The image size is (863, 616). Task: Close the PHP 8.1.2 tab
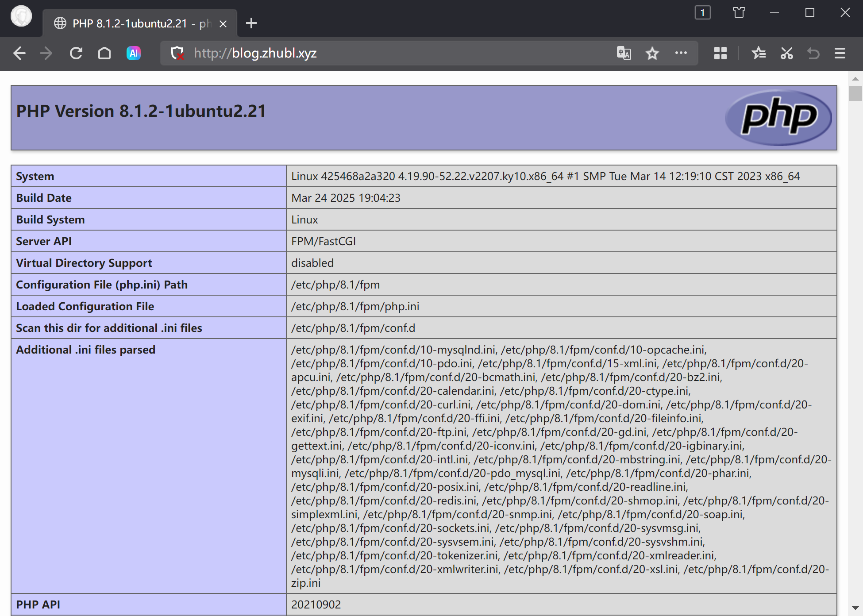223,24
